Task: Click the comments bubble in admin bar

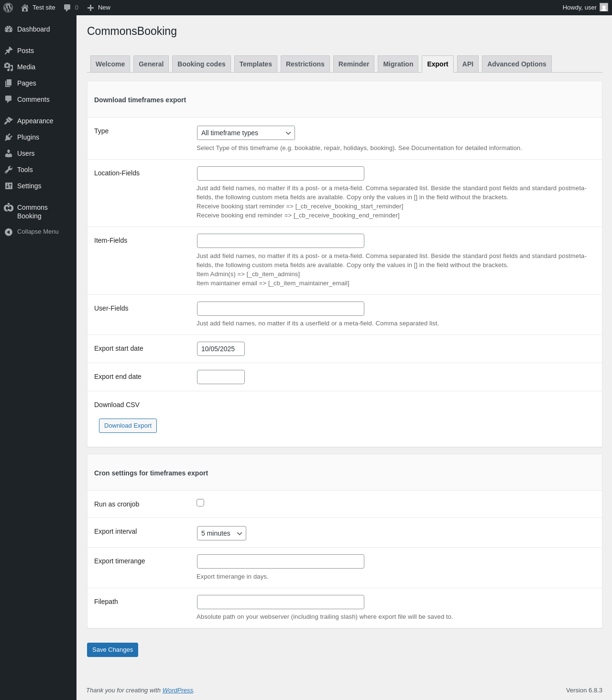Action: 67,8
